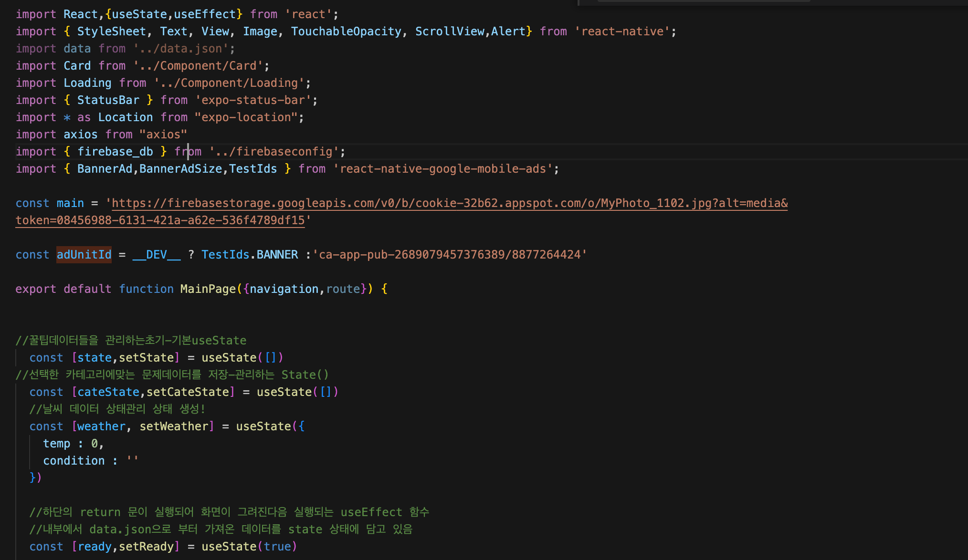Click the '//내부에서 data.json으로 부터' comment line
This screenshot has height=560, width=968.
221,529
